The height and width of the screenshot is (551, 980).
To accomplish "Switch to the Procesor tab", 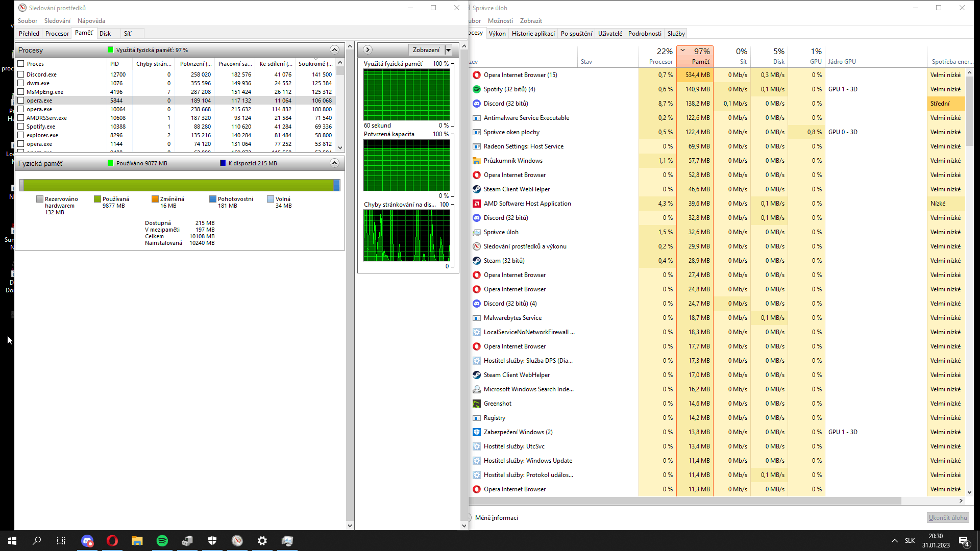I will coord(57,34).
